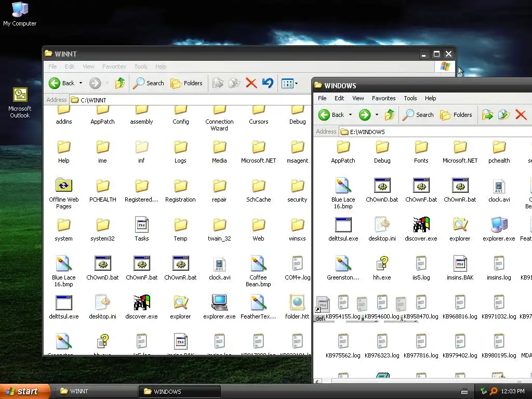Viewport: 532px width, 399px height.
Task: Select COM+.log file in WINNT
Action: pyautogui.click(x=297, y=268)
